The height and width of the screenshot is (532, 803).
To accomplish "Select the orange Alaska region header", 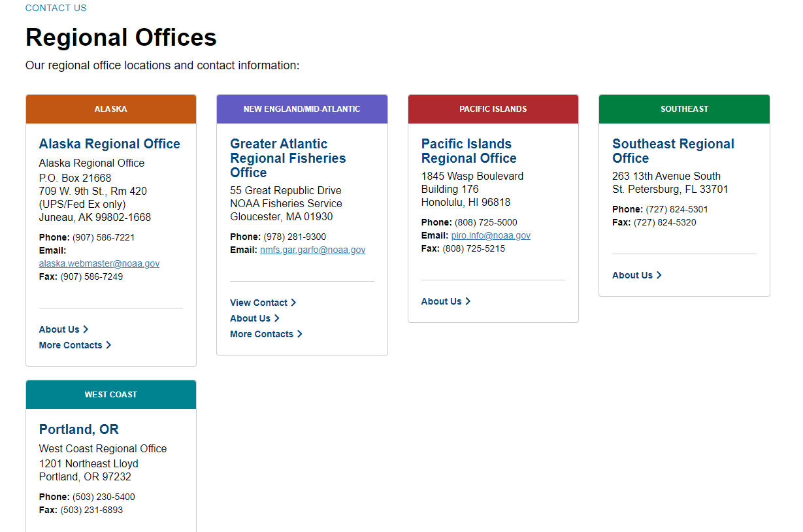I will coord(111,109).
